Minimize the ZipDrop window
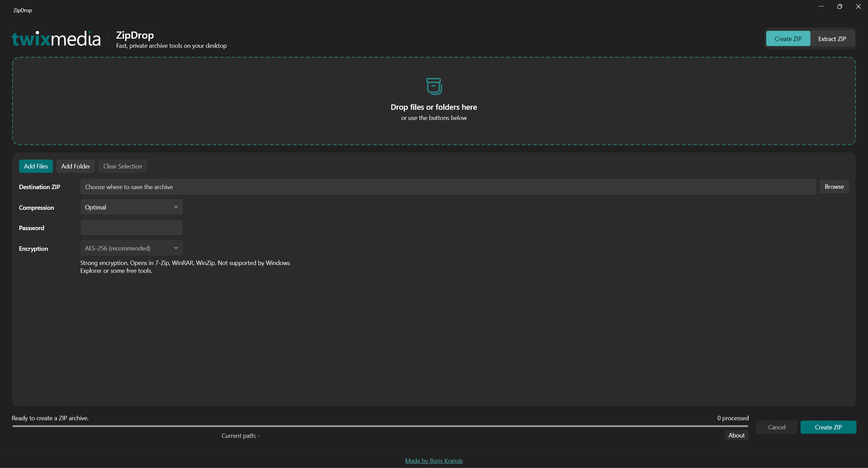Image resolution: width=868 pixels, height=468 pixels. pos(821,6)
